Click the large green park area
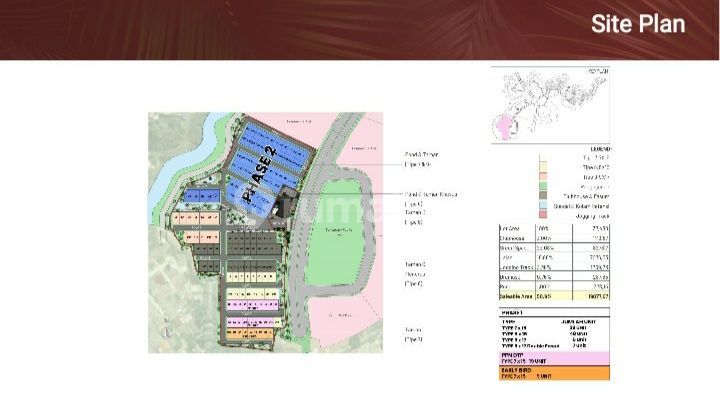 [335, 234]
